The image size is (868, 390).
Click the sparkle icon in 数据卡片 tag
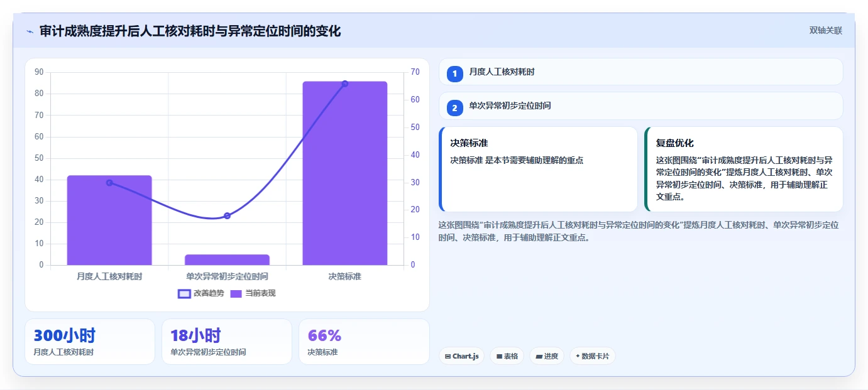click(x=578, y=356)
